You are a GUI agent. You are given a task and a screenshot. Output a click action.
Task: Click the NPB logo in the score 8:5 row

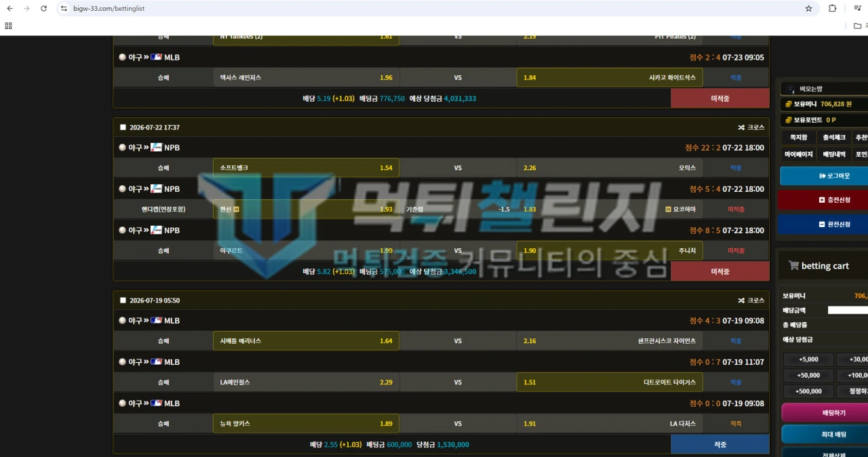156,231
